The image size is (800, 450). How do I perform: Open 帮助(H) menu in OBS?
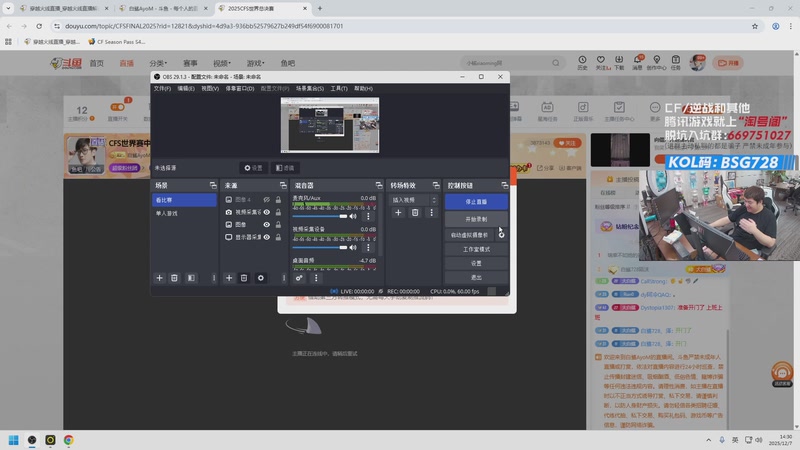tap(363, 88)
